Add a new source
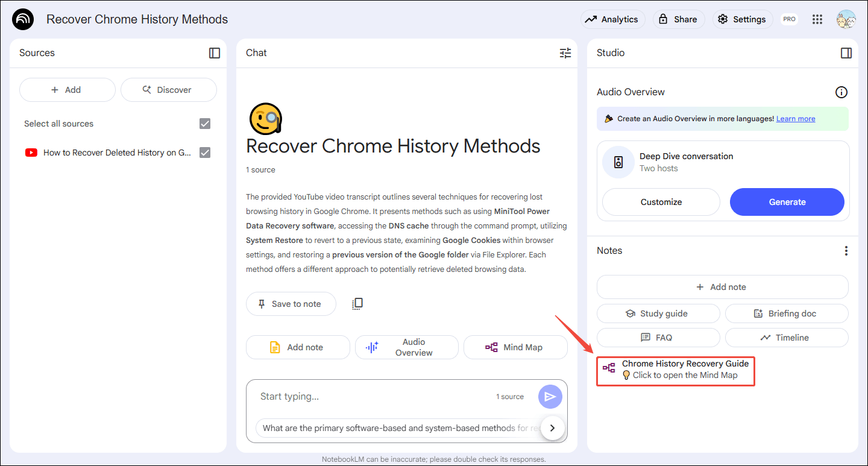Viewport: 868px width, 466px height. tap(67, 90)
